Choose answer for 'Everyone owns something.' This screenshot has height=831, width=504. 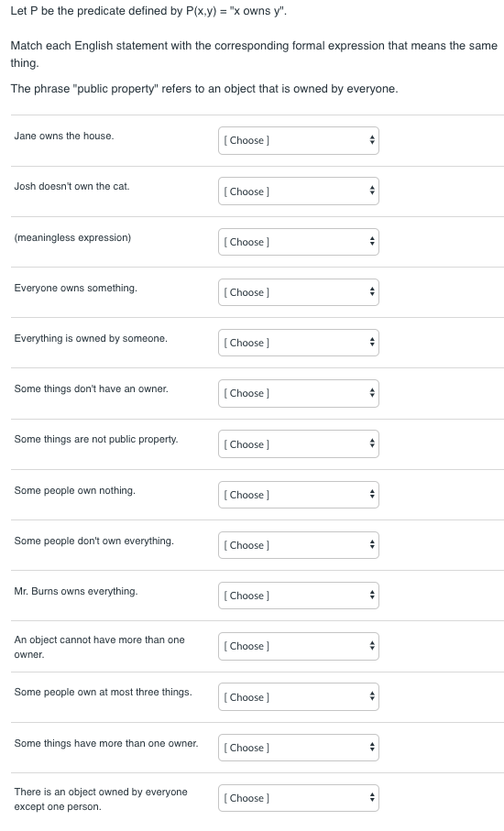(x=299, y=292)
